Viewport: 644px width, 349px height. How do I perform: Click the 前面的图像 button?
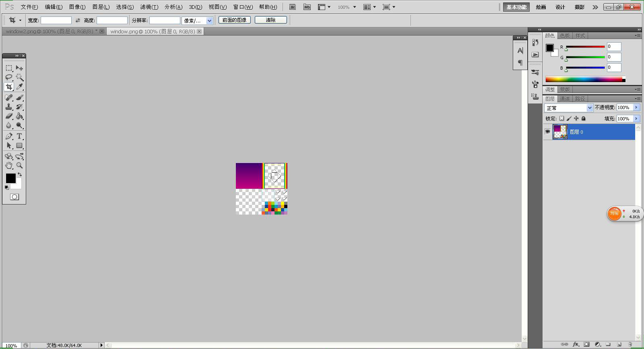pyautogui.click(x=235, y=20)
